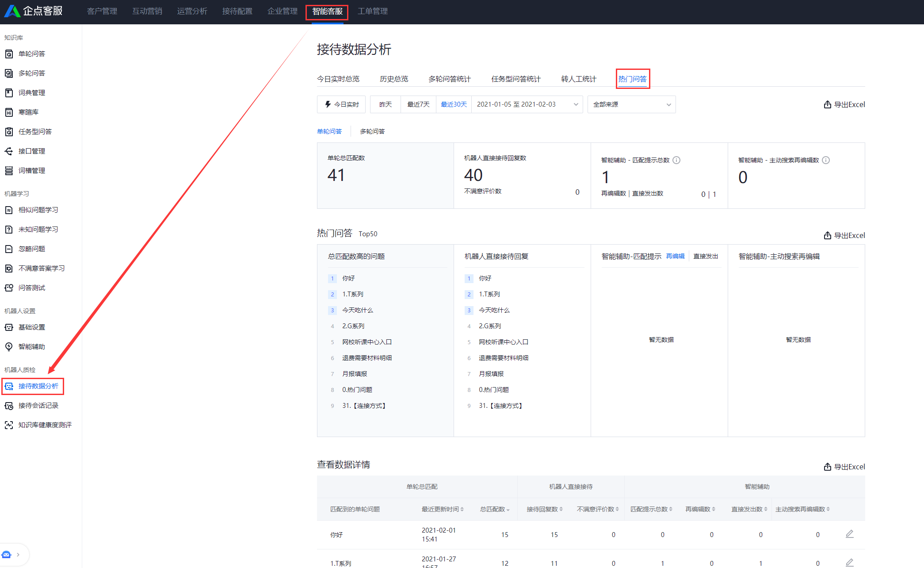Click the 未知问题学习 question-mark icon
The height and width of the screenshot is (568, 924).
pos(9,230)
